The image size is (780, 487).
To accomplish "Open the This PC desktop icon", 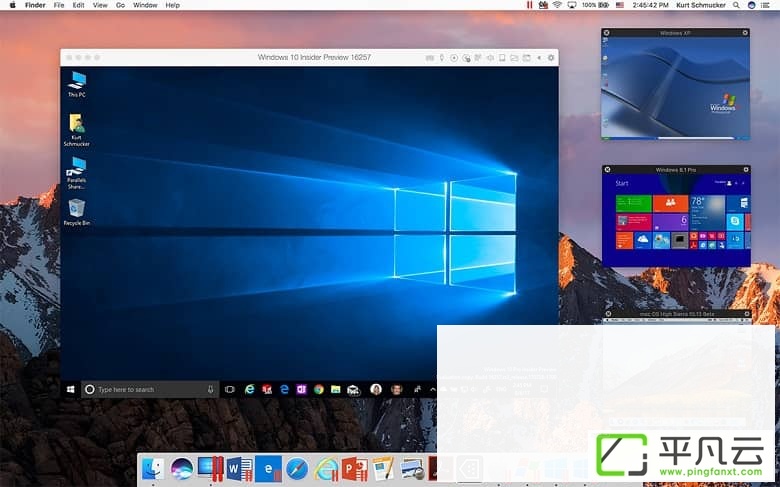I will [x=77, y=84].
